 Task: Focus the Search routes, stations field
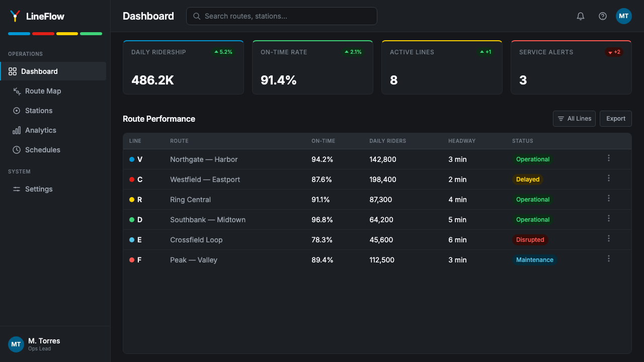(282, 16)
